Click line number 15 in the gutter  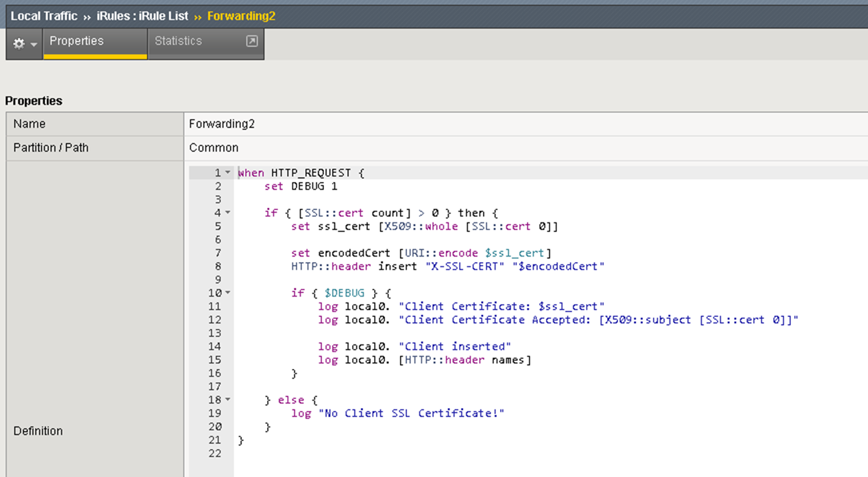click(x=215, y=360)
